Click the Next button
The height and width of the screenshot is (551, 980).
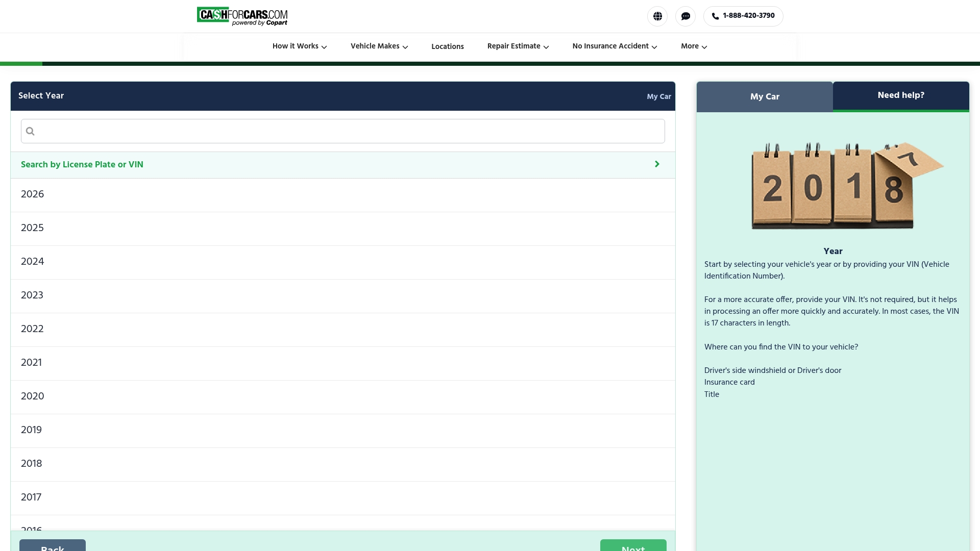pyautogui.click(x=633, y=545)
